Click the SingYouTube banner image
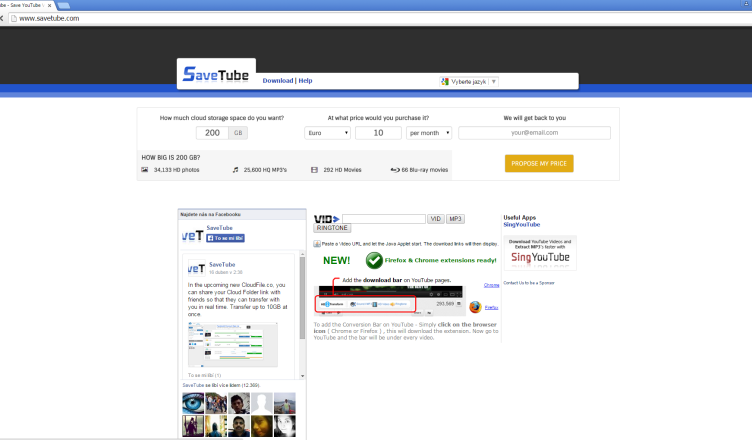 [540, 253]
